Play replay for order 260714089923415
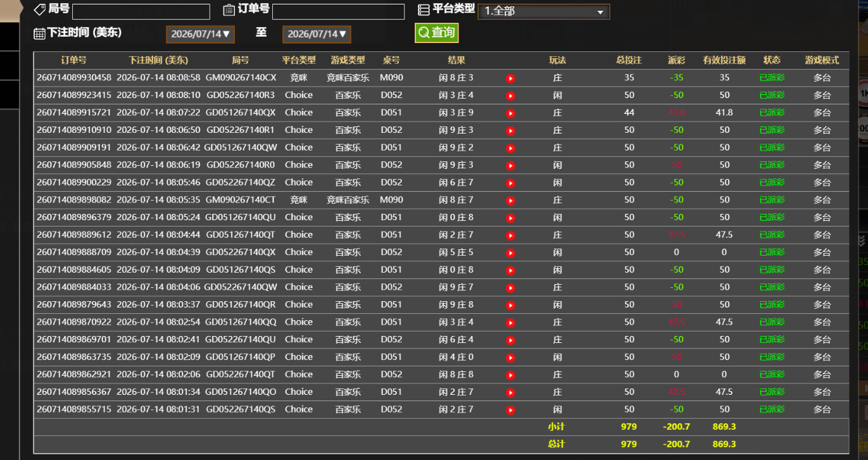 510,96
